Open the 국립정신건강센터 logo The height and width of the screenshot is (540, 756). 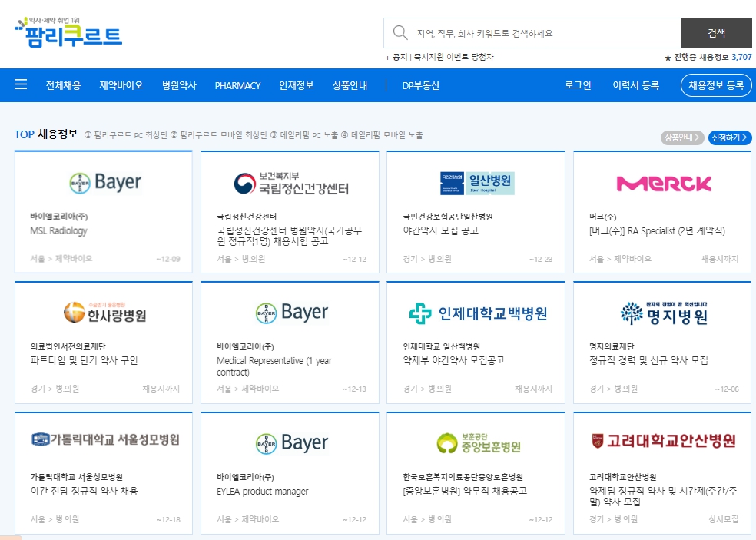[x=291, y=184]
